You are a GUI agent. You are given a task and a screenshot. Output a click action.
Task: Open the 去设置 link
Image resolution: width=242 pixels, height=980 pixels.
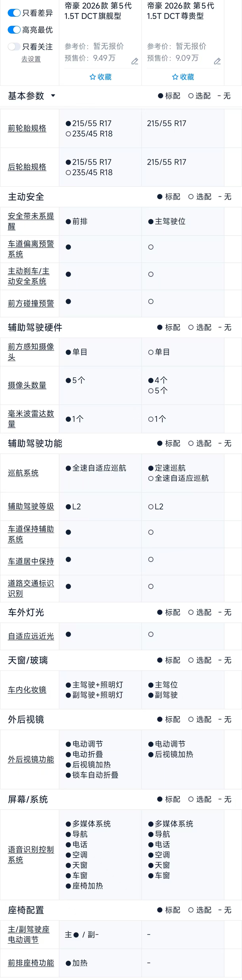point(31,59)
